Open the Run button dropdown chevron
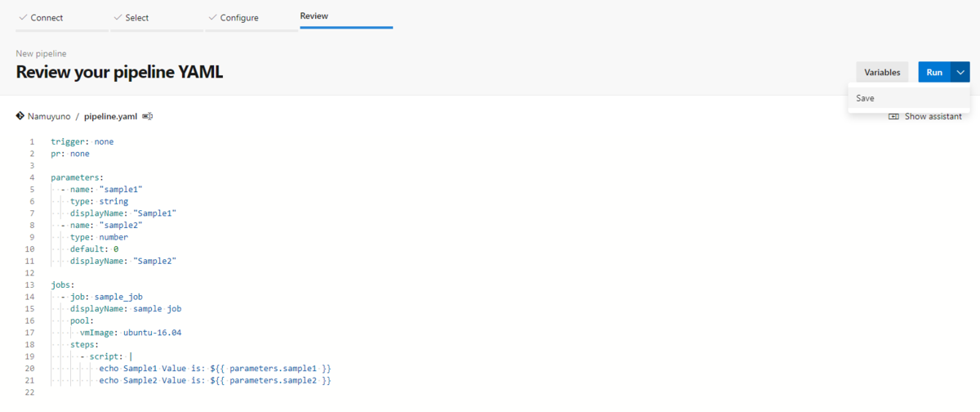Viewport: 980px width, 412px height. click(960, 72)
